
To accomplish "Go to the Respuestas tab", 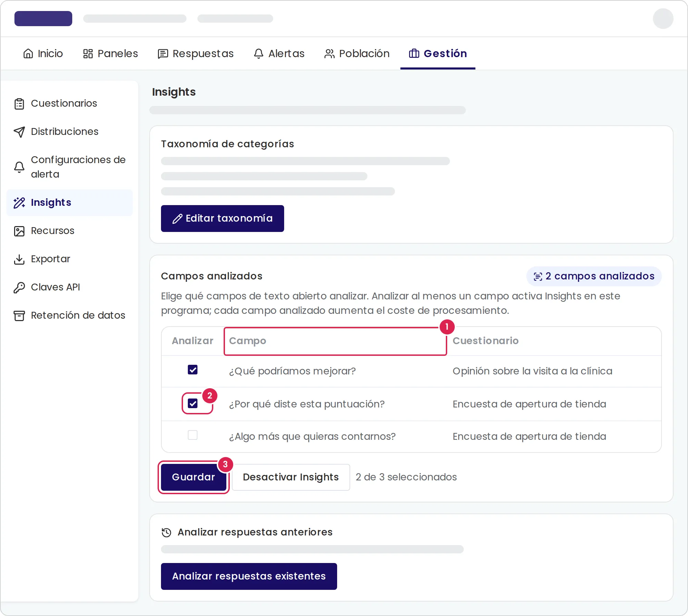I will (x=196, y=54).
